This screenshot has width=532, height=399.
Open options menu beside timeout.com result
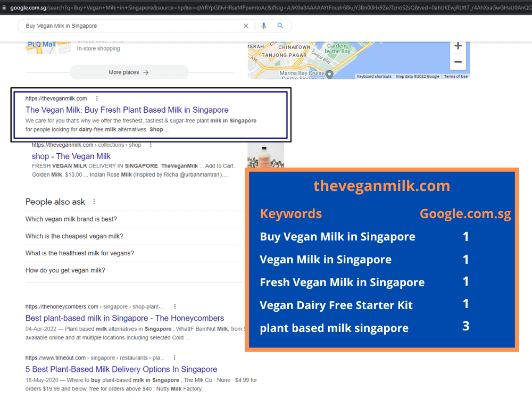[x=174, y=358]
